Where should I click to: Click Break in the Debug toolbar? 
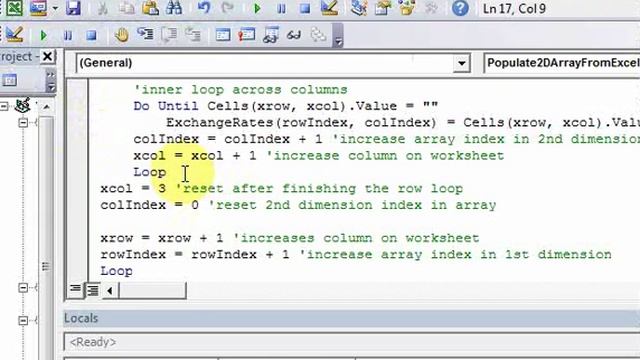tap(68, 36)
